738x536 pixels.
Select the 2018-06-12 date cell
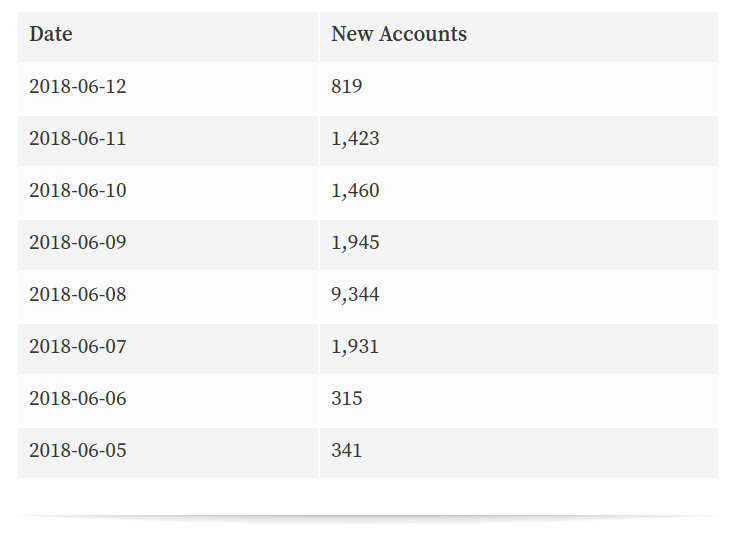(x=168, y=88)
